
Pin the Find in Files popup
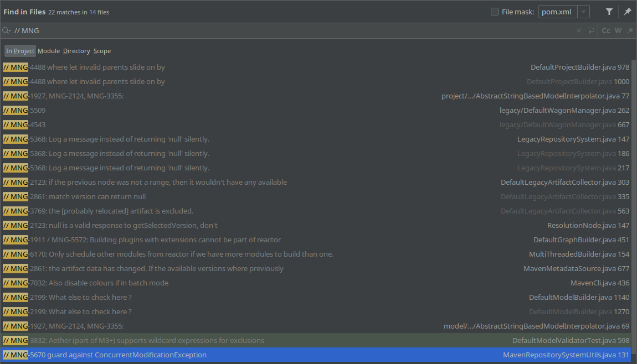[628, 11]
